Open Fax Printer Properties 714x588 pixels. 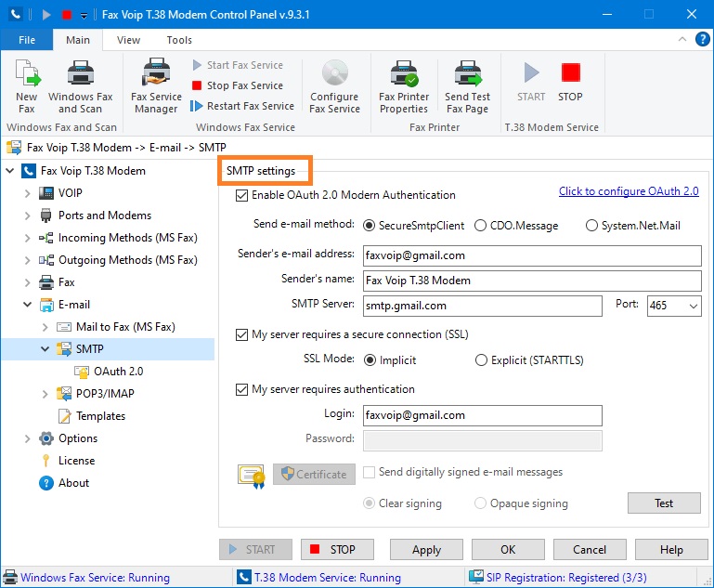(404, 86)
